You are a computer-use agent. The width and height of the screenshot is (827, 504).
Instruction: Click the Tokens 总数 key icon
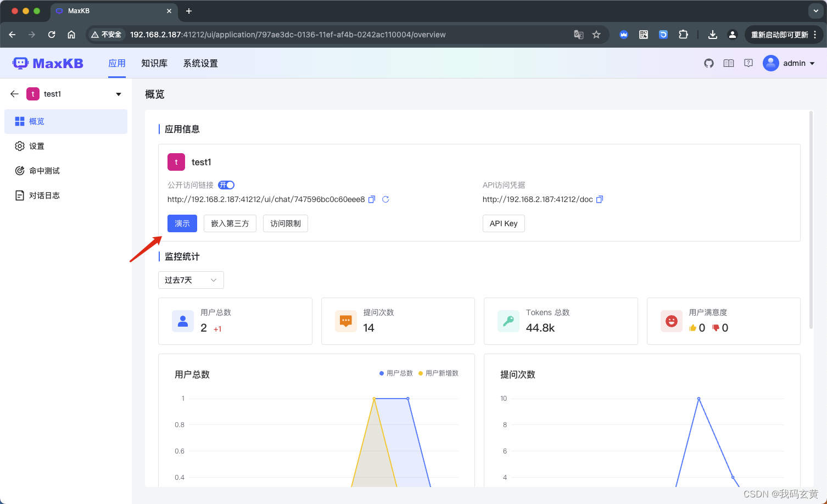pos(509,321)
